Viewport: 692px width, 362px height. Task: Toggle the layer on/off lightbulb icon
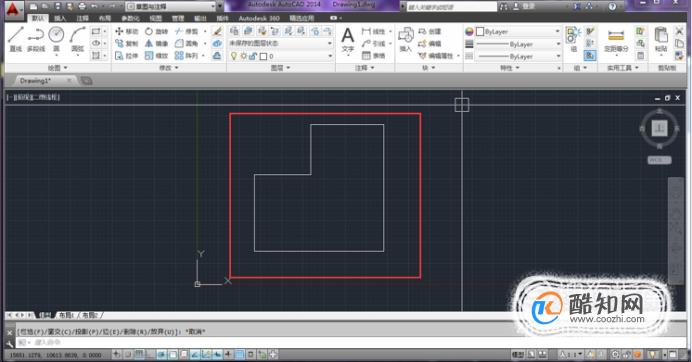pos(234,56)
